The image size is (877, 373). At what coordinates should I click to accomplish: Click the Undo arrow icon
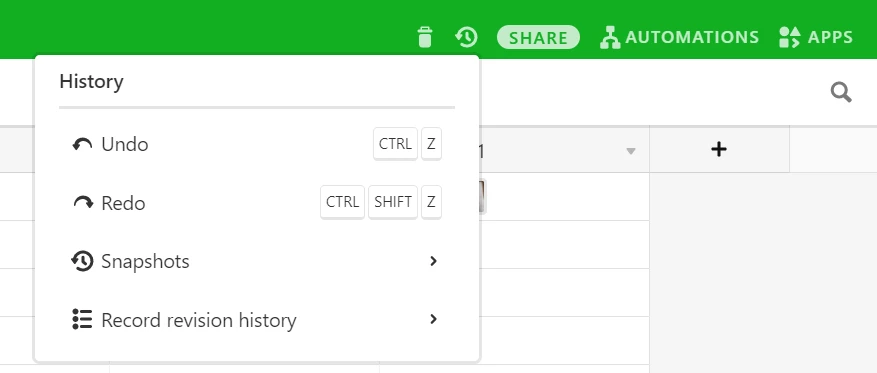point(82,145)
